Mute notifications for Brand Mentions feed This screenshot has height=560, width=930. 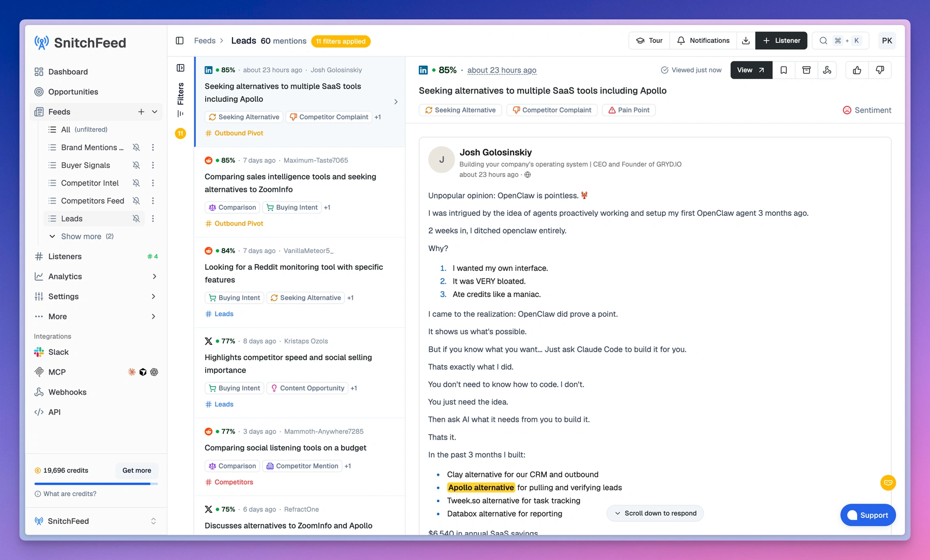136,148
